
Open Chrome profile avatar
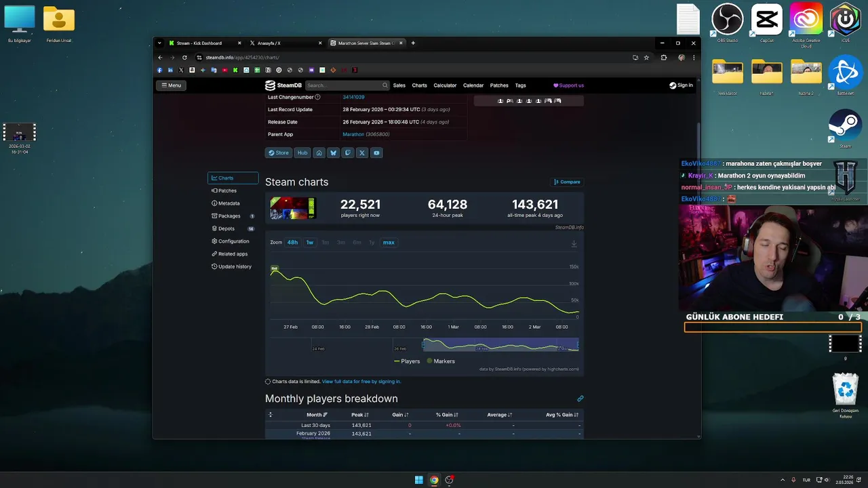(x=682, y=58)
